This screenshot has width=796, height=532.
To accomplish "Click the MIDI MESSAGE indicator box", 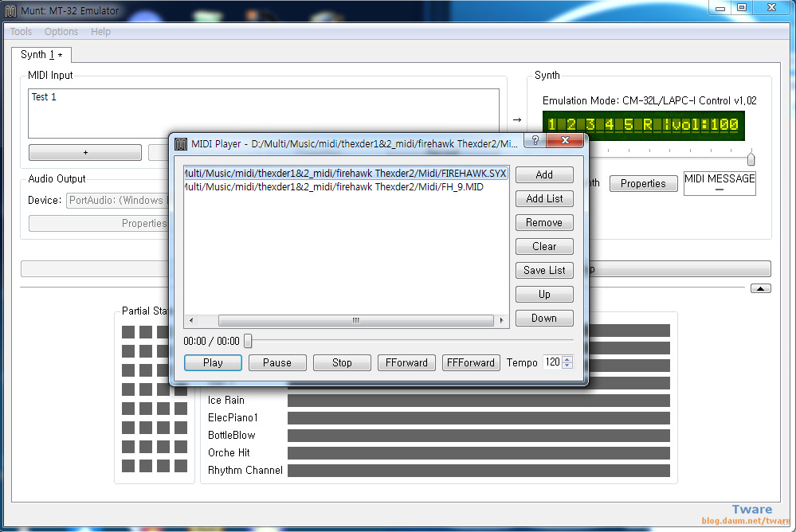I will click(x=720, y=183).
